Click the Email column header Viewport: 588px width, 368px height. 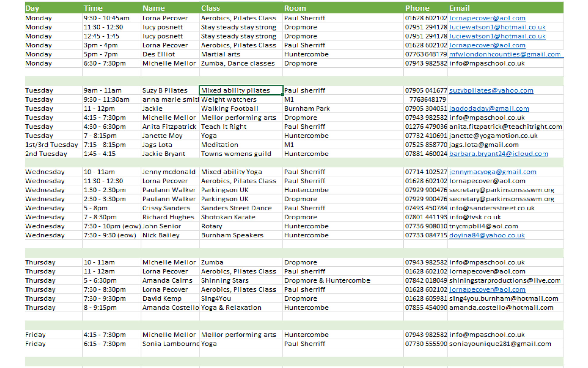coord(505,8)
